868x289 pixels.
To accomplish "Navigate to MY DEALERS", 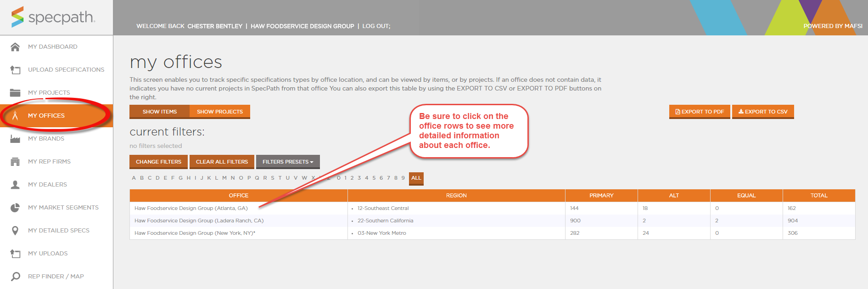I will pos(47,185).
